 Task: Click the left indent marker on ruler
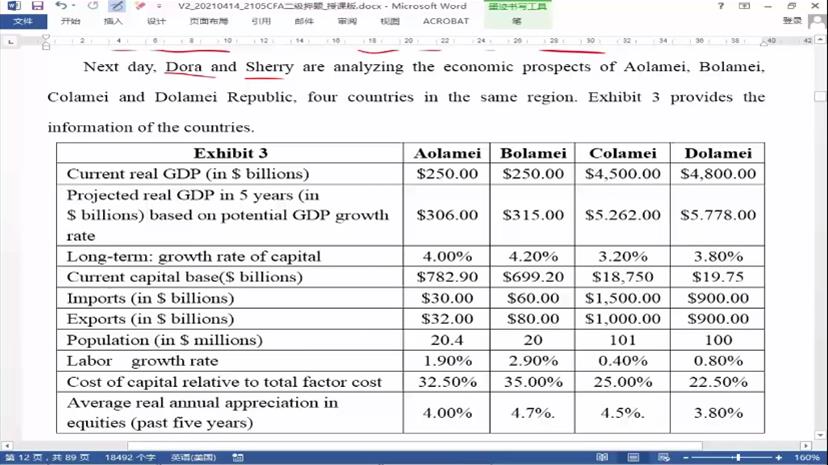point(46,47)
